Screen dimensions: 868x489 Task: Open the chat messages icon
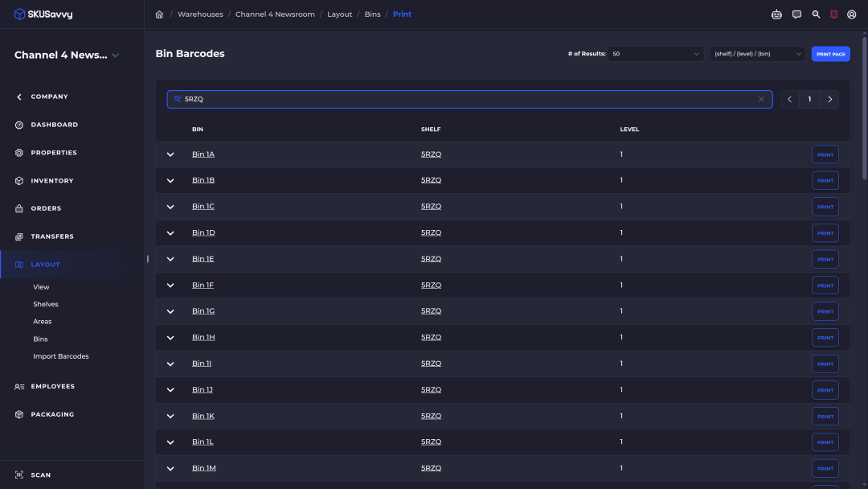click(796, 14)
